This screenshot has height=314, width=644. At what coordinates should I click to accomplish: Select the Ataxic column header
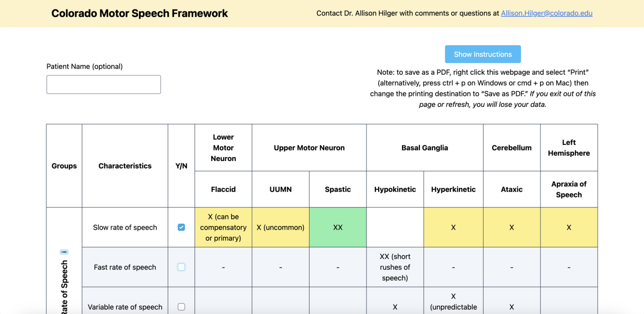point(512,189)
